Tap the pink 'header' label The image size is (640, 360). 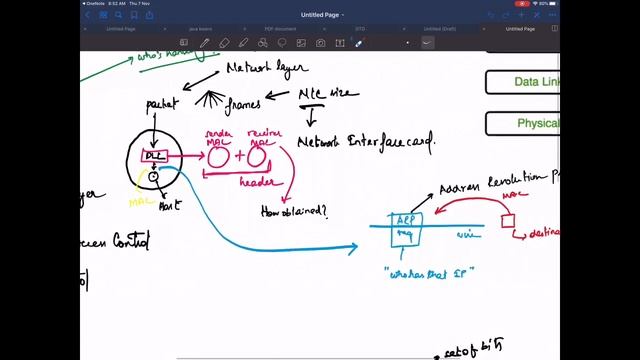point(261,181)
